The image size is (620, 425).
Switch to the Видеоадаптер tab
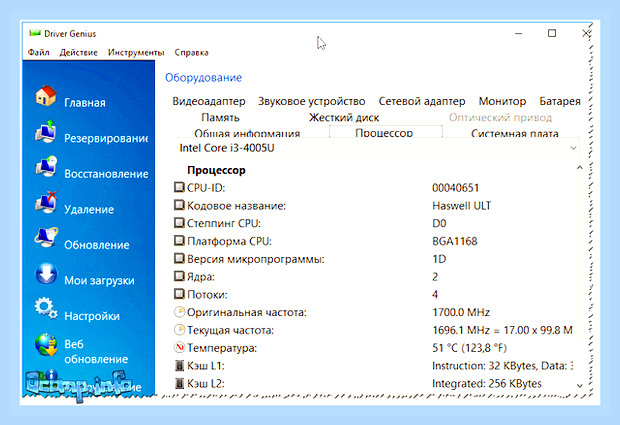[209, 102]
